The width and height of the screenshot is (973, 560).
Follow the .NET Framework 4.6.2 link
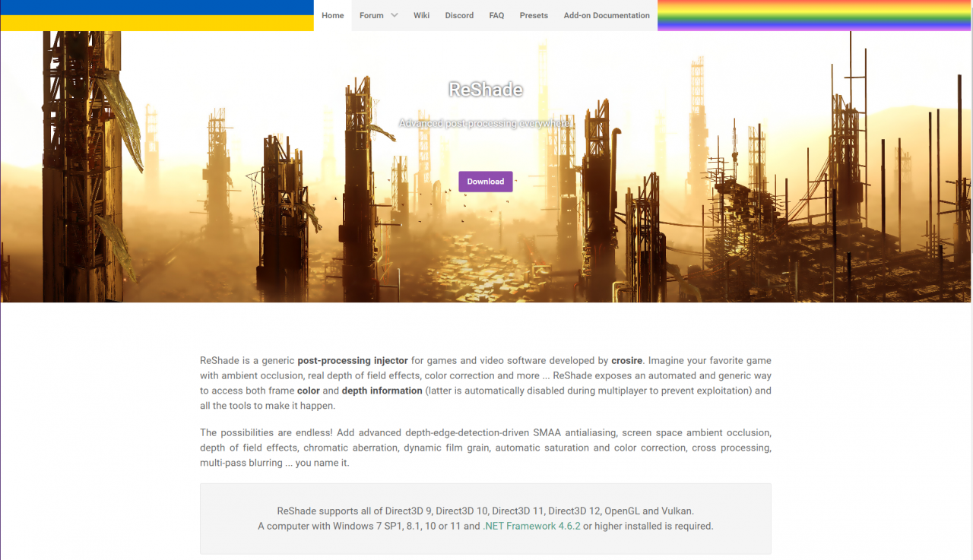click(531, 526)
